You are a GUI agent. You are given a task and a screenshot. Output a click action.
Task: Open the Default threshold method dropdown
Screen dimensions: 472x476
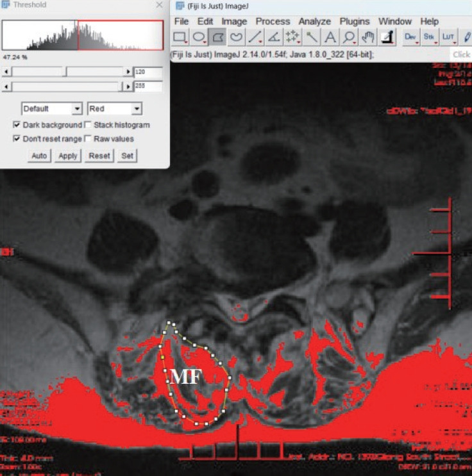click(x=52, y=108)
